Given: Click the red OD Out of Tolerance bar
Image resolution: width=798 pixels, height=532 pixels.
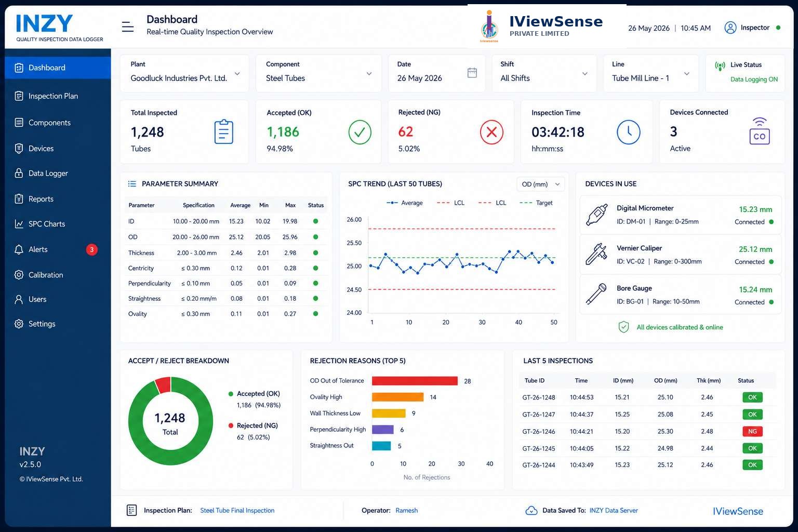Looking at the screenshot, I should [x=415, y=381].
